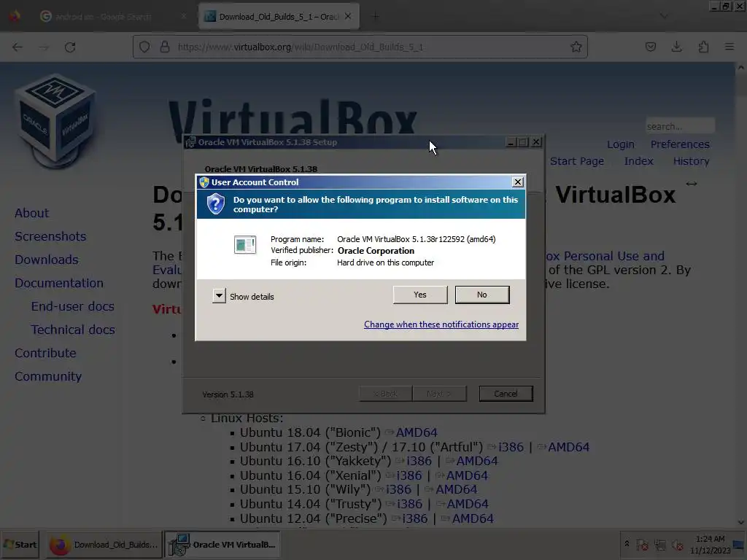Click the volume speaker tray icon

(x=677, y=544)
